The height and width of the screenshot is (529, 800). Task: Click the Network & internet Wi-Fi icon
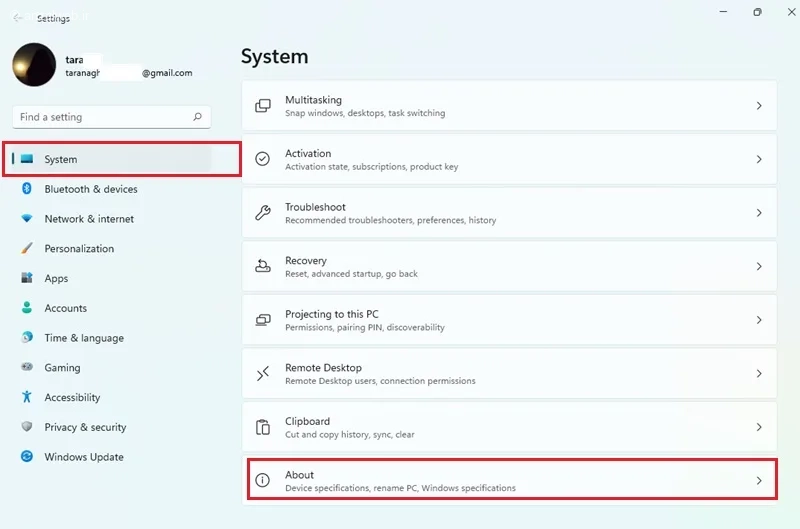[27, 219]
